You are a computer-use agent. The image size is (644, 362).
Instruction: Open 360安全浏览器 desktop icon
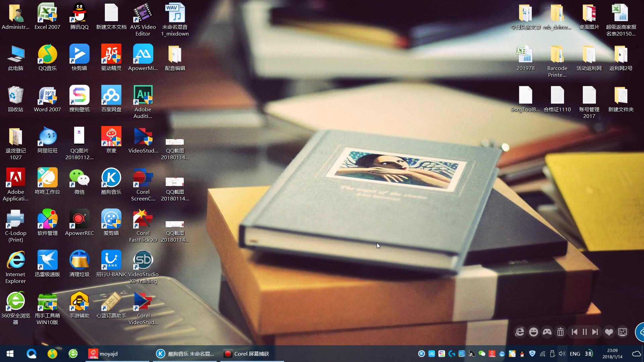click(x=15, y=309)
